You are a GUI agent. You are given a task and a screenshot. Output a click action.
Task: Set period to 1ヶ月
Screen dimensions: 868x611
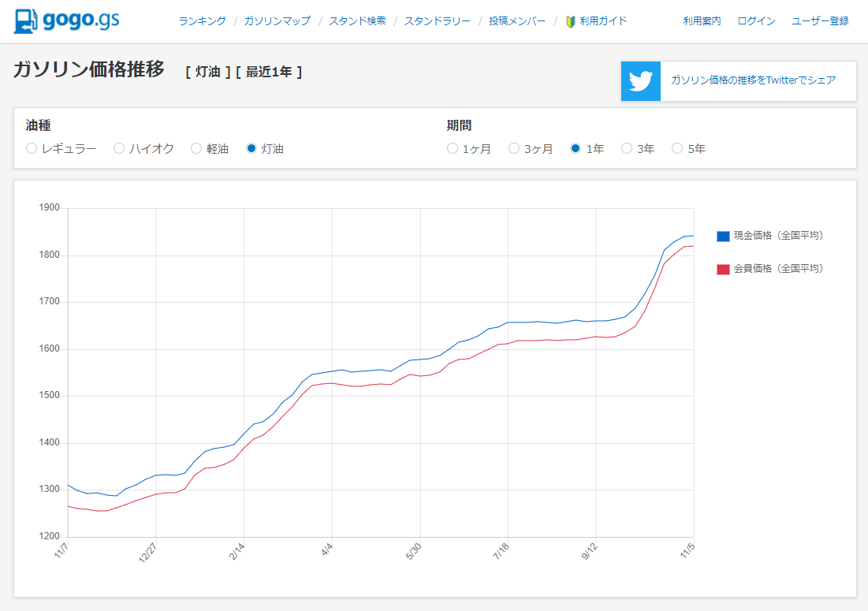click(x=453, y=148)
